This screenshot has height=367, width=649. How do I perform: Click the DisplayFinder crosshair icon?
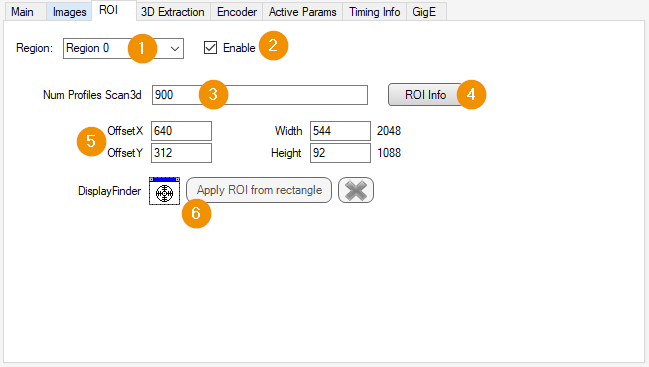164,191
